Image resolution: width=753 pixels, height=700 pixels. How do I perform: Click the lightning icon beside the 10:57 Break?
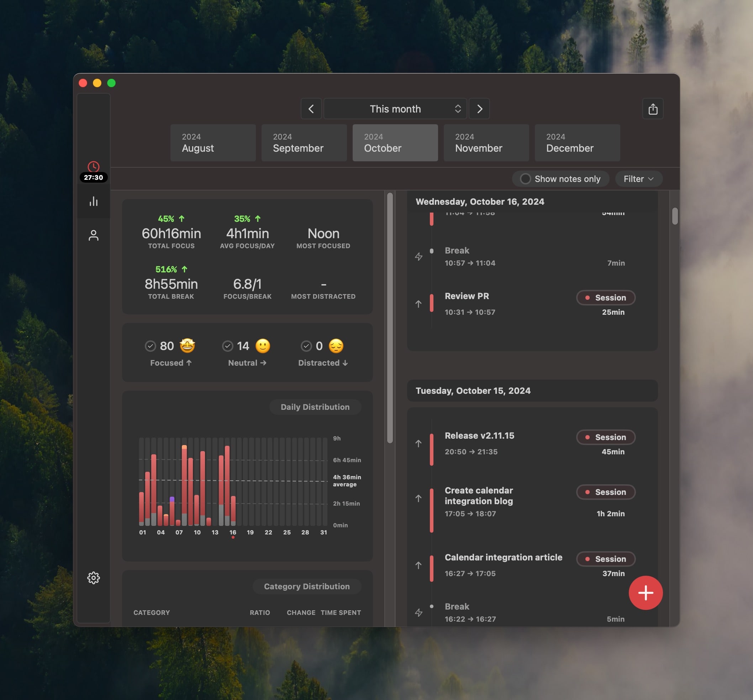(x=419, y=257)
